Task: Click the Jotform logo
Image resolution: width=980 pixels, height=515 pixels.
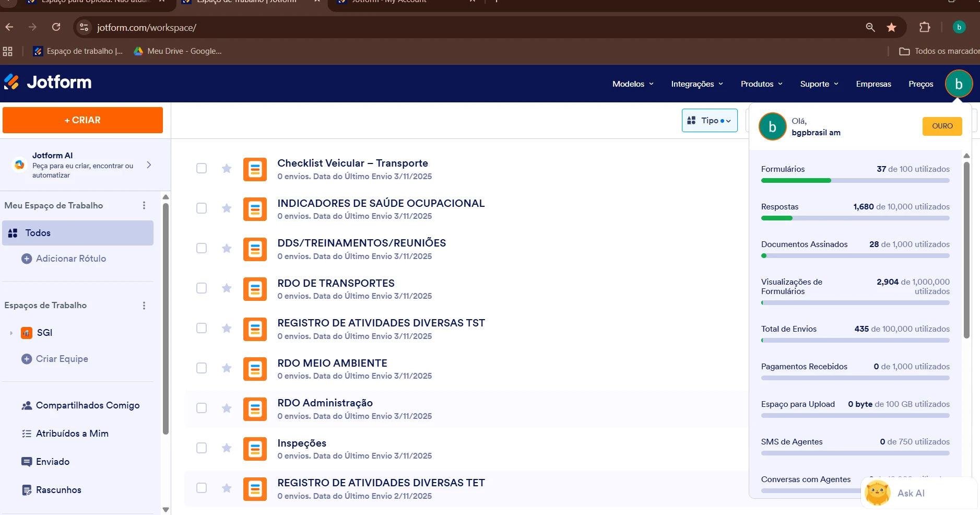Action: (x=48, y=82)
